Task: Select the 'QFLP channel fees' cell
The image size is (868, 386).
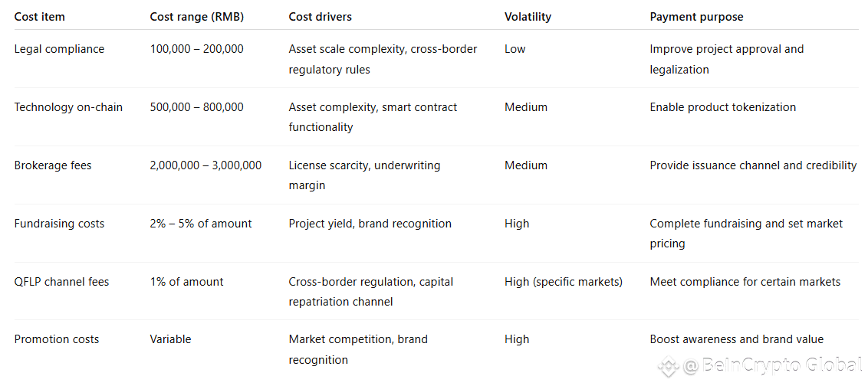Action: tap(62, 282)
